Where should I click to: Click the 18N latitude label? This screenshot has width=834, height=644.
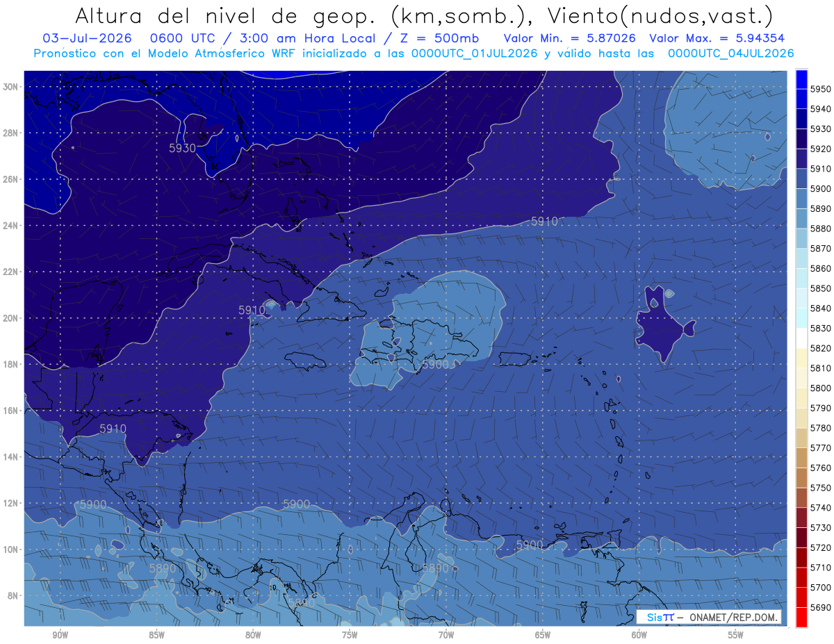(x=12, y=365)
